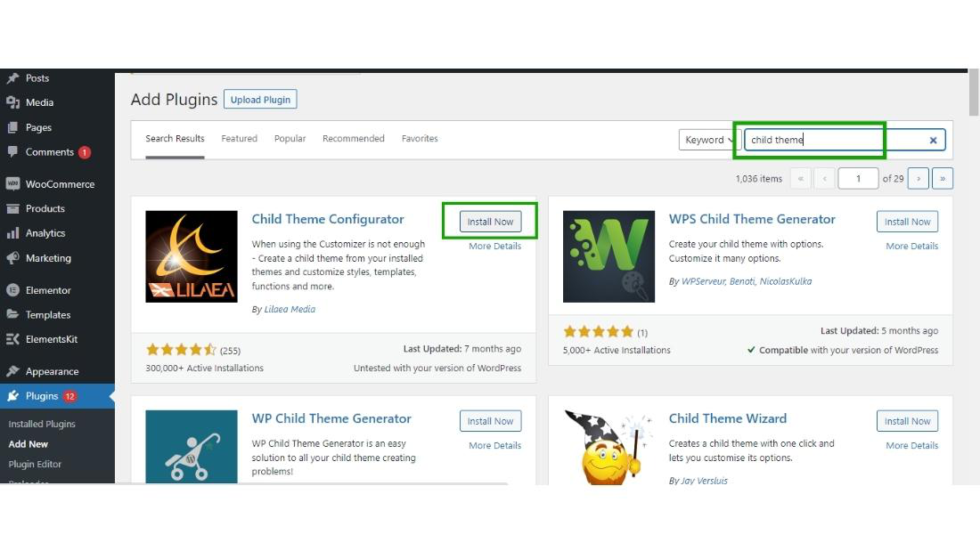This screenshot has height=551, width=980.
Task: Open the WPServeur author link
Action: 703,282
